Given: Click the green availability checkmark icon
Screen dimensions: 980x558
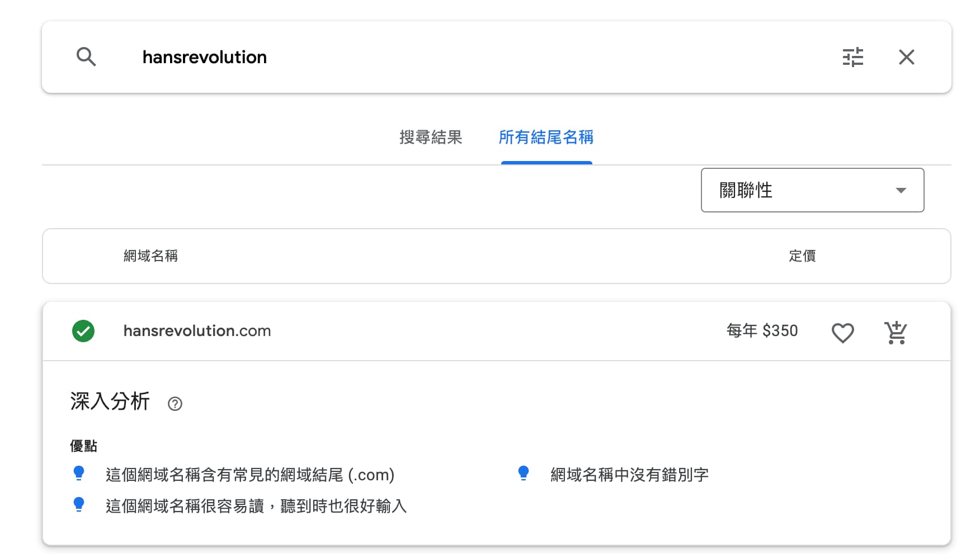Looking at the screenshot, I should click(83, 331).
